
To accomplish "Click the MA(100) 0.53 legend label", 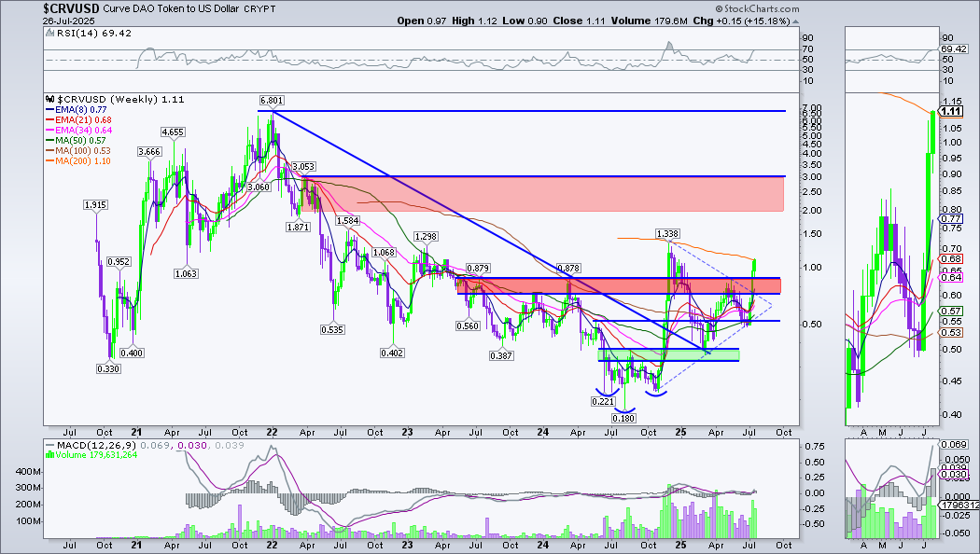I will pyautogui.click(x=84, y=150).
